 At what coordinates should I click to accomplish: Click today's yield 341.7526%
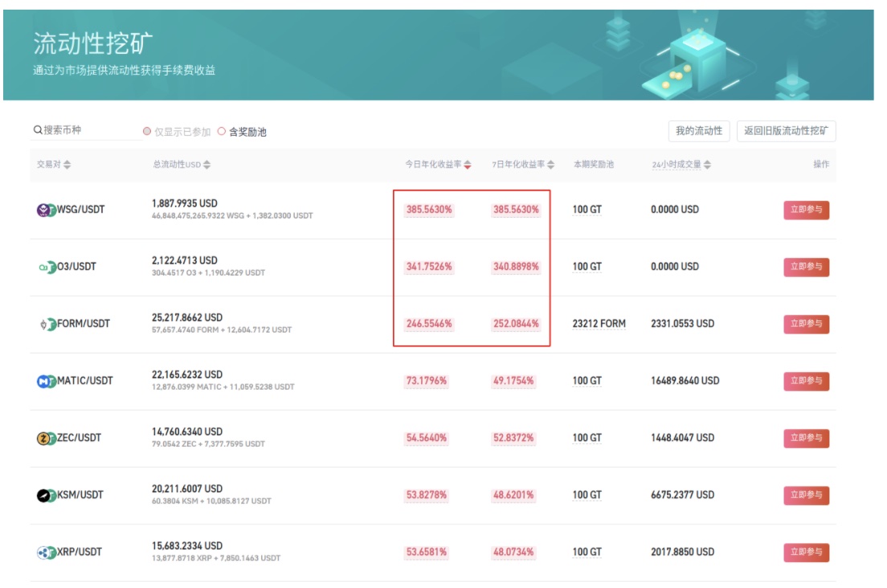(x=429, y=267)
